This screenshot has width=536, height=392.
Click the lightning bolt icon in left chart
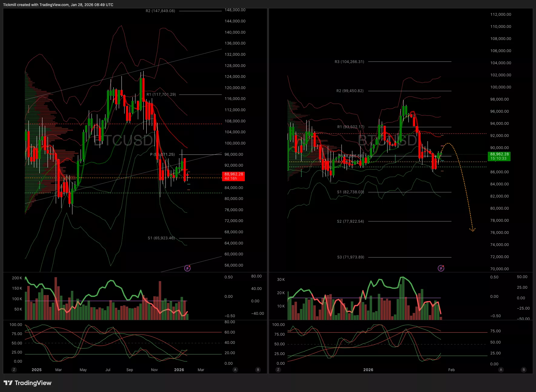tap(188, 268)
